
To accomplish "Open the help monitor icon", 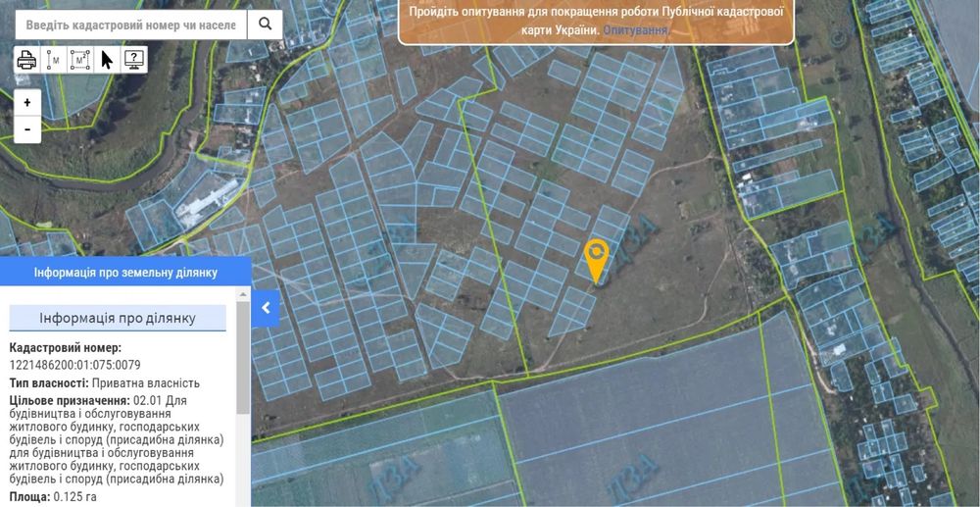I will [133, 60].
